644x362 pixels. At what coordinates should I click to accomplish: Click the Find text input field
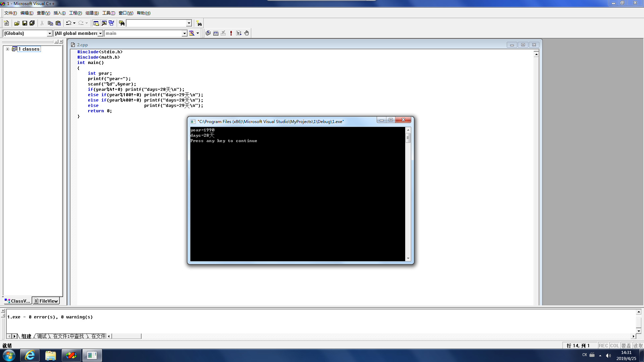pos(156,23)
